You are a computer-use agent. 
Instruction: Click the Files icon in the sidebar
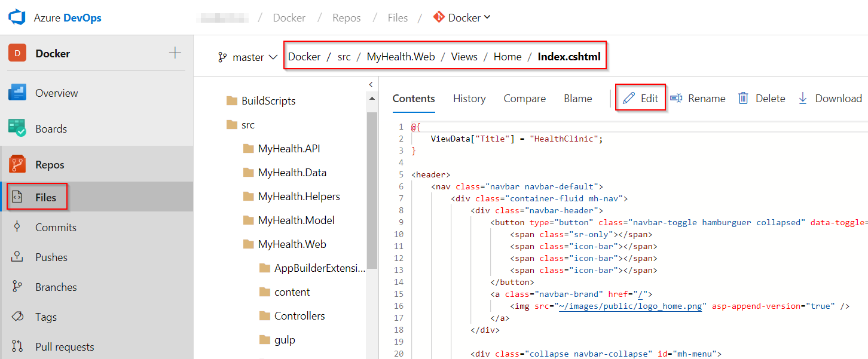(17, 197)
